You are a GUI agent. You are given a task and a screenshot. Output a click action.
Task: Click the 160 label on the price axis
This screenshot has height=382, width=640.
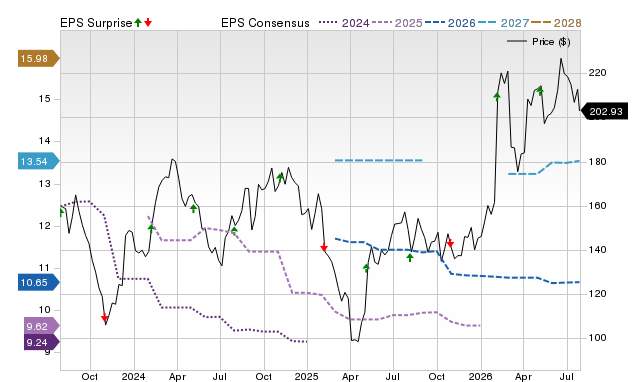(597, 206)
